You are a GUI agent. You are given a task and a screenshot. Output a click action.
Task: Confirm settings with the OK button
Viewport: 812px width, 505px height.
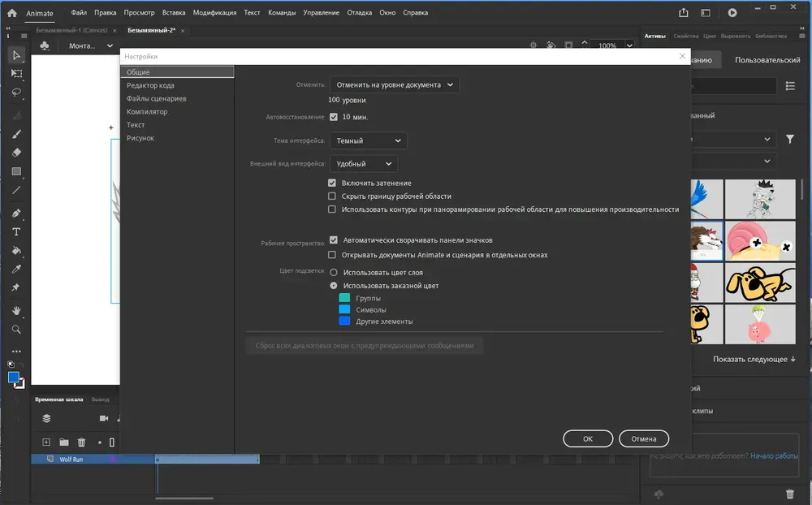588,438
